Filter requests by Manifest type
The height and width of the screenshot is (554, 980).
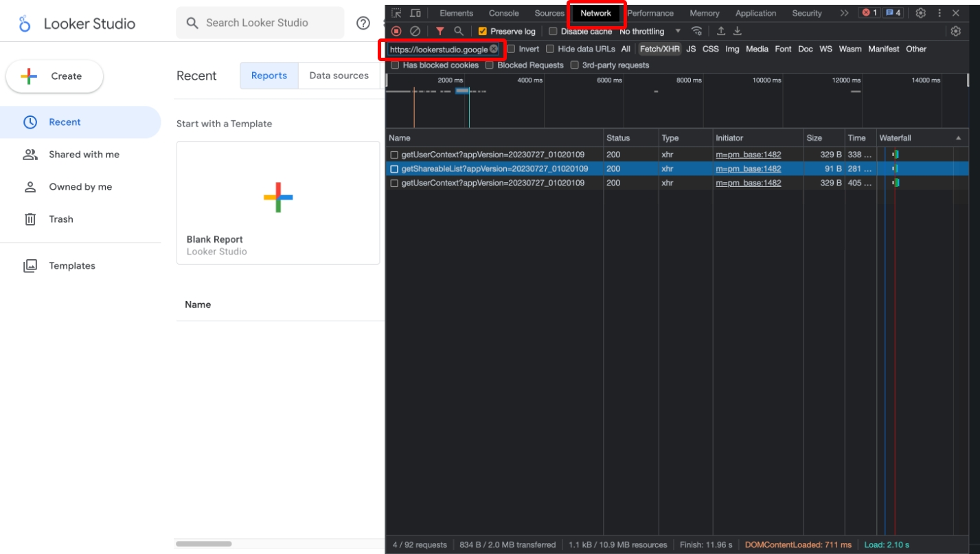883,49
